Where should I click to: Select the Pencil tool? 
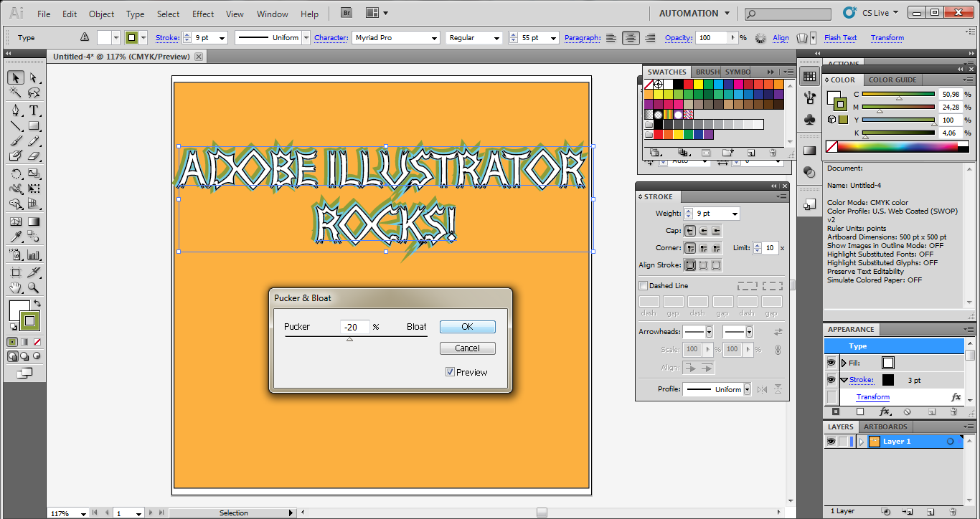tap(33, 141)
